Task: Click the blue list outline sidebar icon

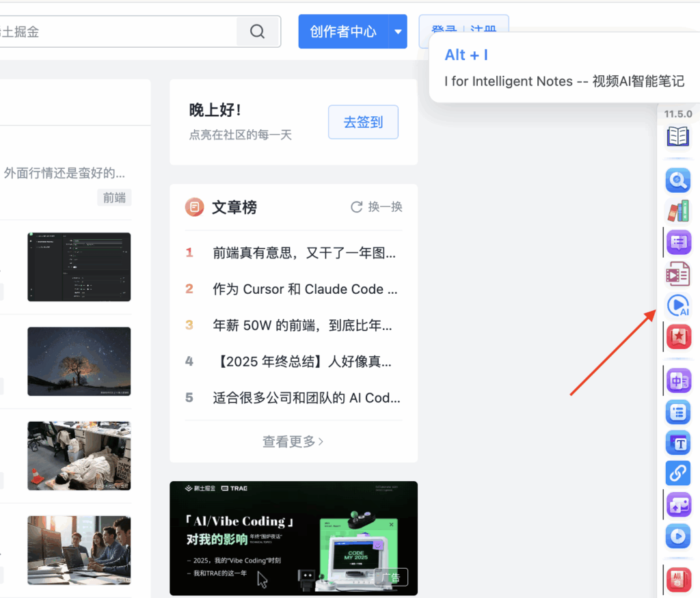Action: coord(678,412)
